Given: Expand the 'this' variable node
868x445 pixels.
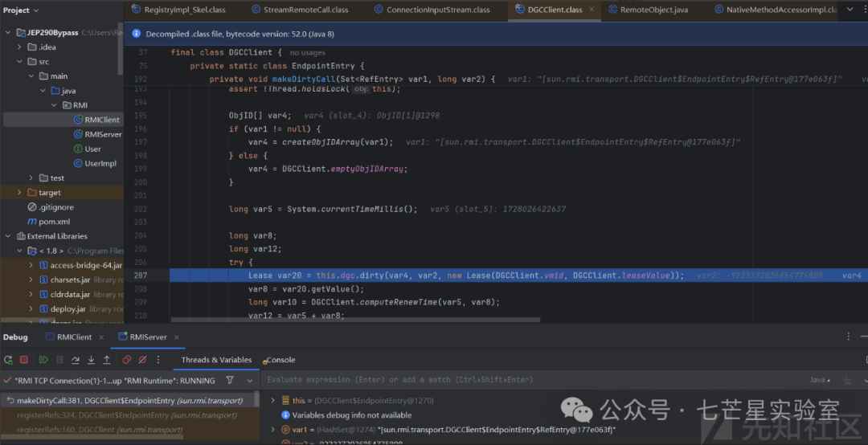Looking at the screenshot, I should pyautogui.click(x=273, y=400).
